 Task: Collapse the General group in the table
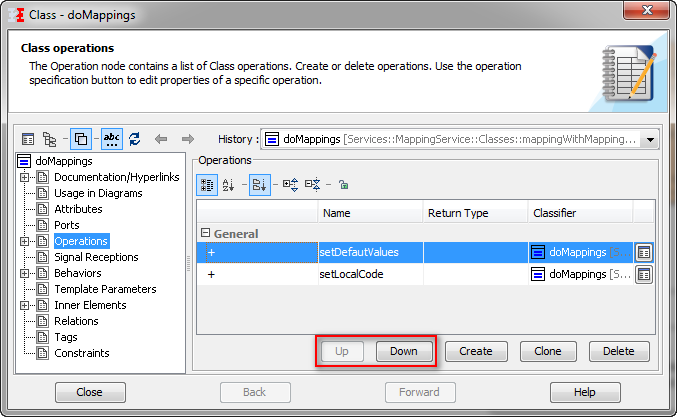pos(206,233)
